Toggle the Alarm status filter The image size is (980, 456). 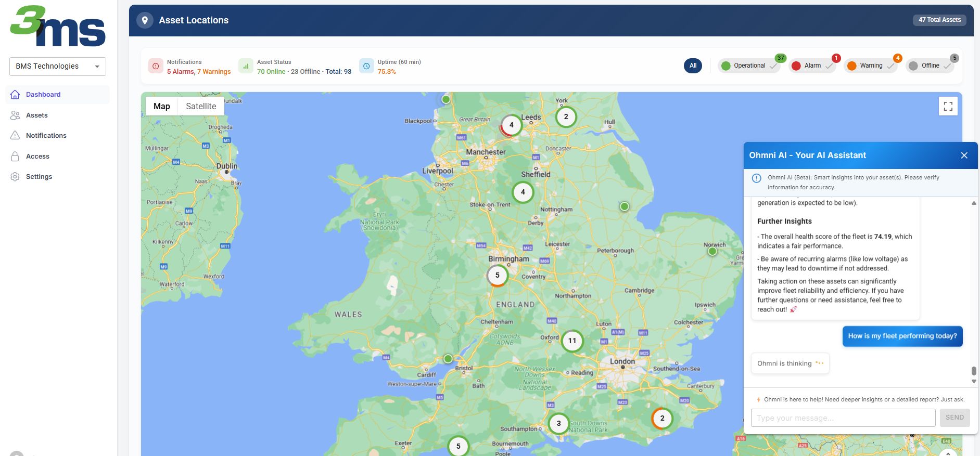point(812,66)
